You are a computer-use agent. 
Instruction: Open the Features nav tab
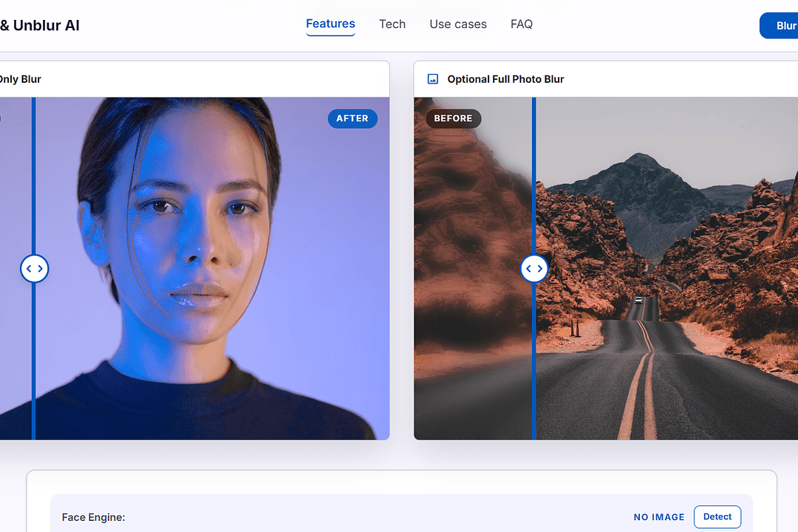click(x=330, y=24)
